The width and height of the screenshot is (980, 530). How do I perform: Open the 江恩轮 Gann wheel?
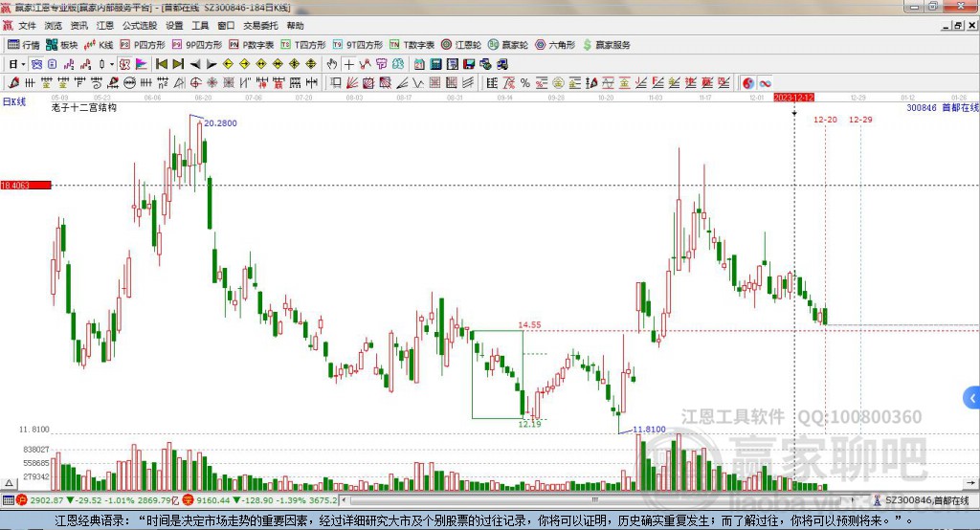coord(461,45)
